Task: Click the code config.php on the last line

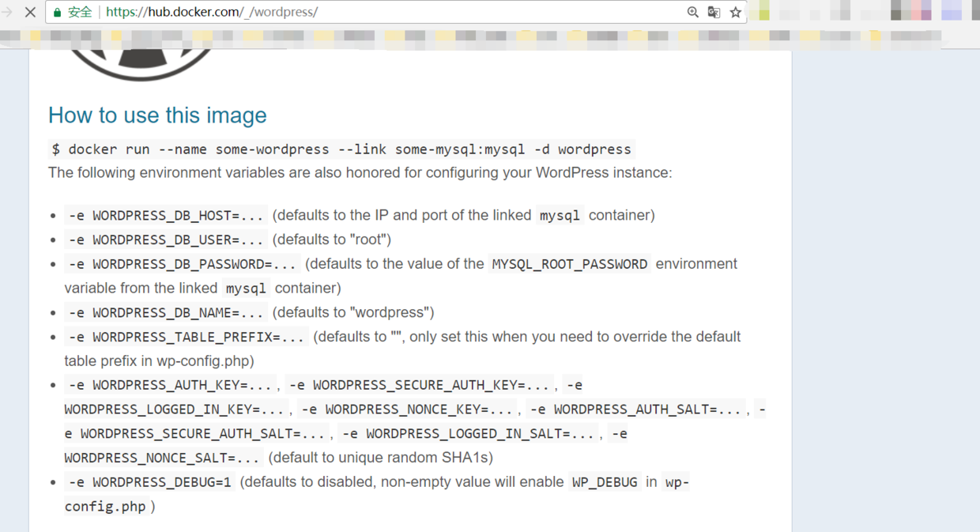Action: click(x=105, y=507)
